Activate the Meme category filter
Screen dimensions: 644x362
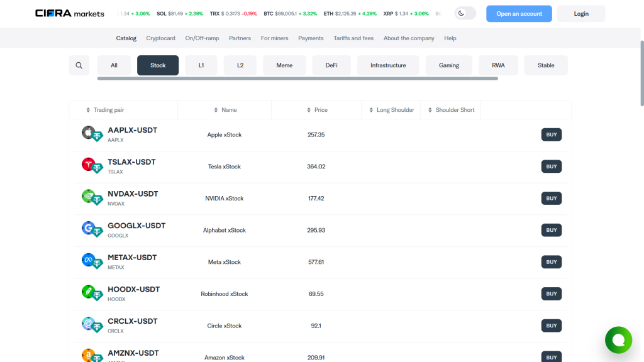click(x=284, y=65)
